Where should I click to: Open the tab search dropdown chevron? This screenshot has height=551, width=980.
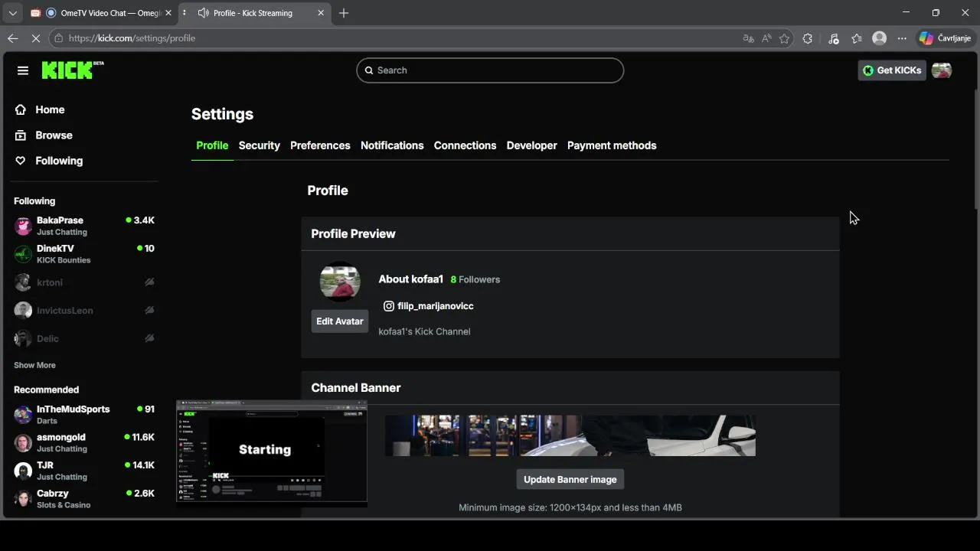tap(12, 13)
